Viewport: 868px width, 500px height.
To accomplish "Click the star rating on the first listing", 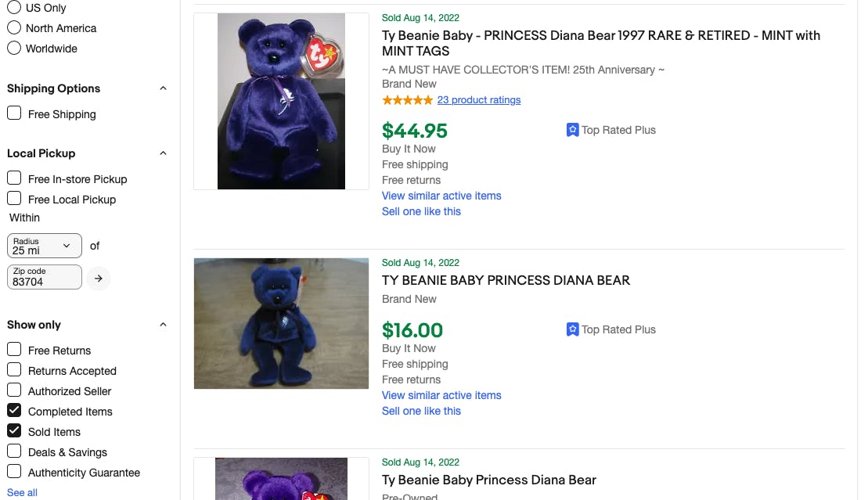I will point(407,100).
